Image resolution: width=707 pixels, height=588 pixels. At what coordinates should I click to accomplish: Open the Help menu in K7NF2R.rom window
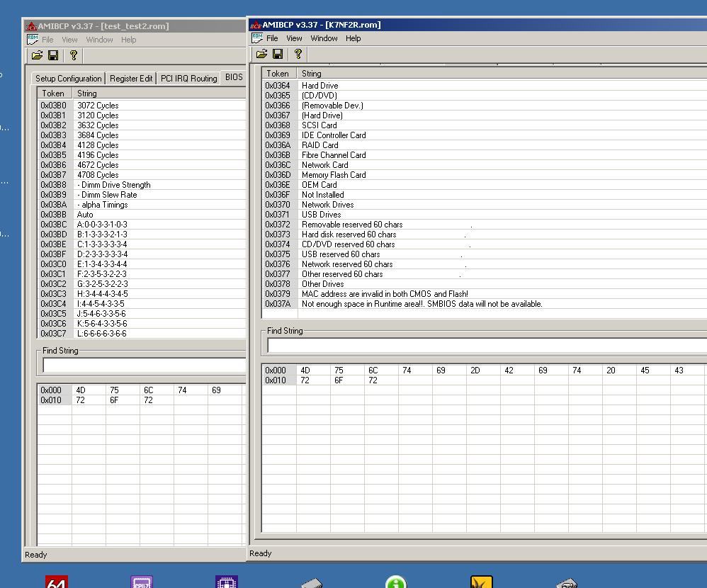point(353,38)
